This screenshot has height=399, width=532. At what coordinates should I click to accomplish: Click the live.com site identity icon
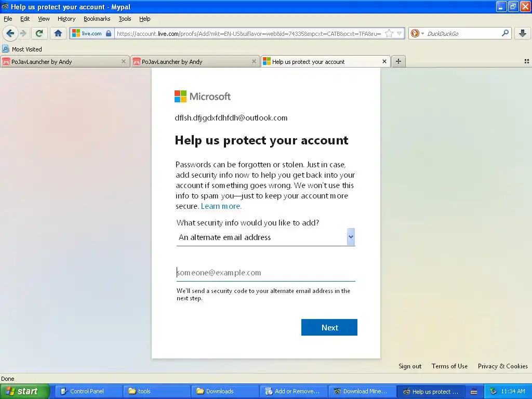91,33
